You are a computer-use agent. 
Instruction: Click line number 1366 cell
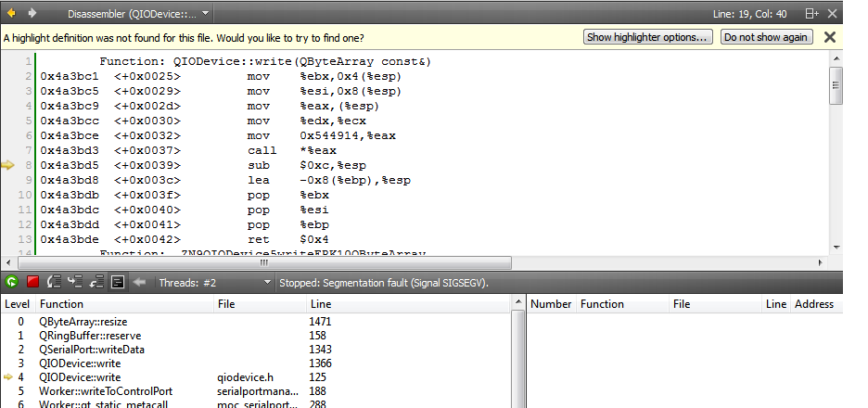pos(321,363)
